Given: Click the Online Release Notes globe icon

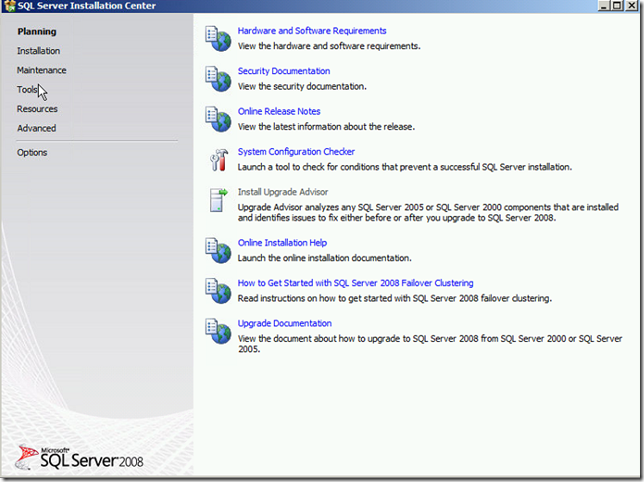Looking at the screenshot, I should pos(218,119).
